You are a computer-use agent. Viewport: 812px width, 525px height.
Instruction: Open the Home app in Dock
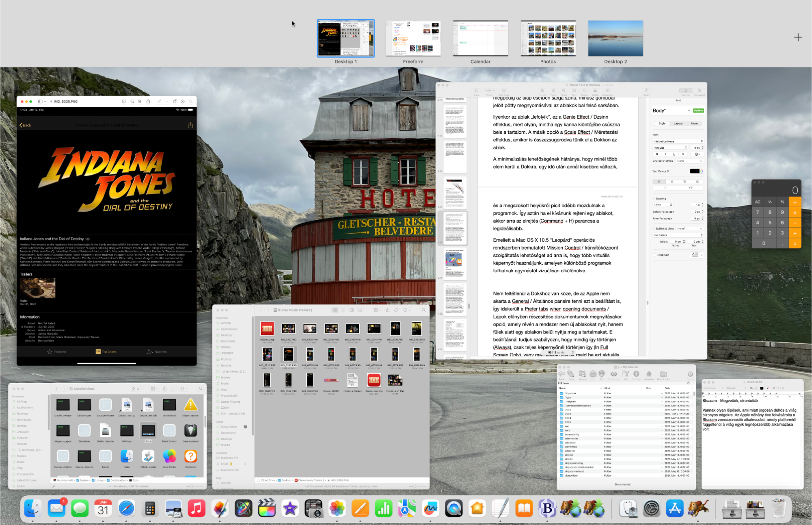click(477, 508)
